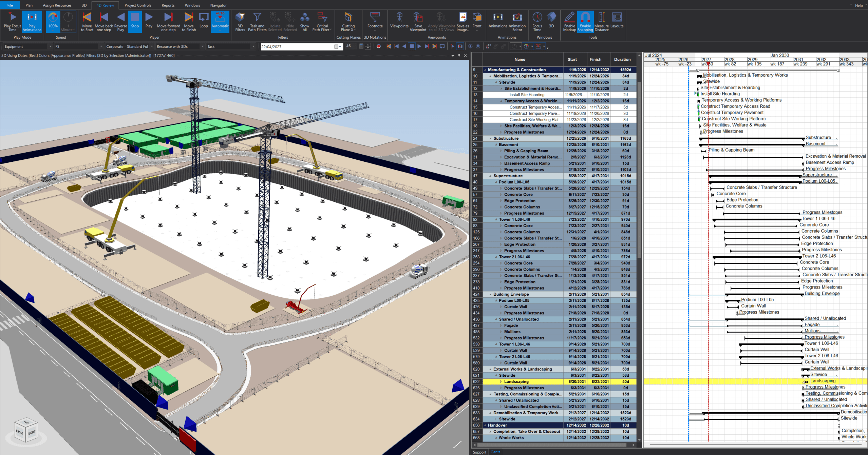Click the ribbon Play button

tap(149, 22)
